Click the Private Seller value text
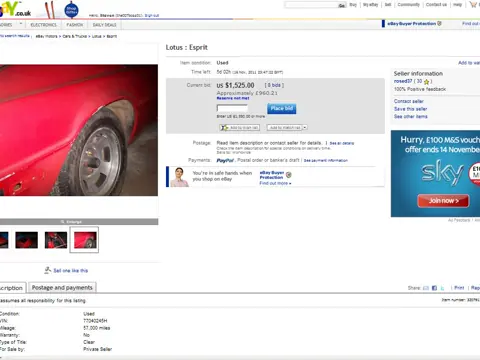Screen dimensions: 480x360 click(98, 349)
